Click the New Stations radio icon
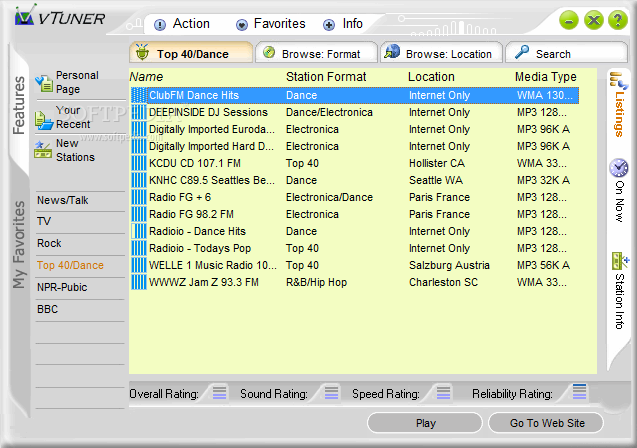This screenshot has height=448, width=637. [43, 149]
